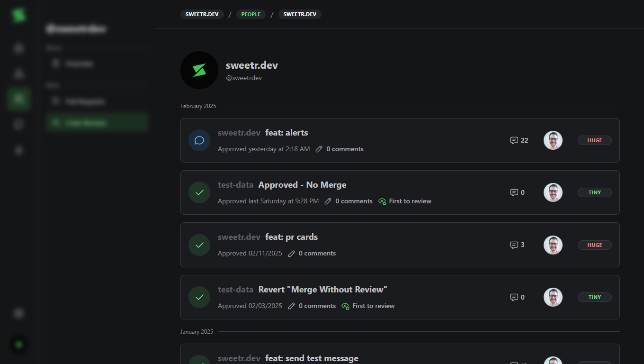Open the feat: send test message title
The height and width of the screenshot is (364, 644).
click(x=312, y=358)
